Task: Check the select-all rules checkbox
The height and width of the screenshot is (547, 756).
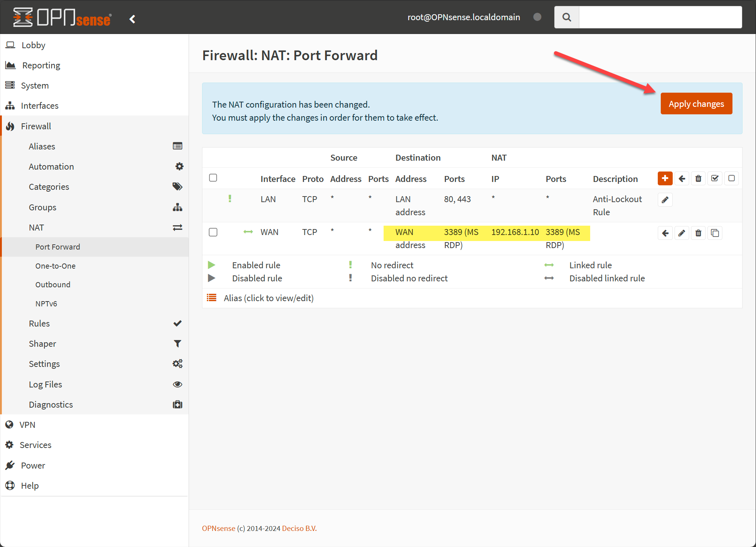Action: click(213, 178)
